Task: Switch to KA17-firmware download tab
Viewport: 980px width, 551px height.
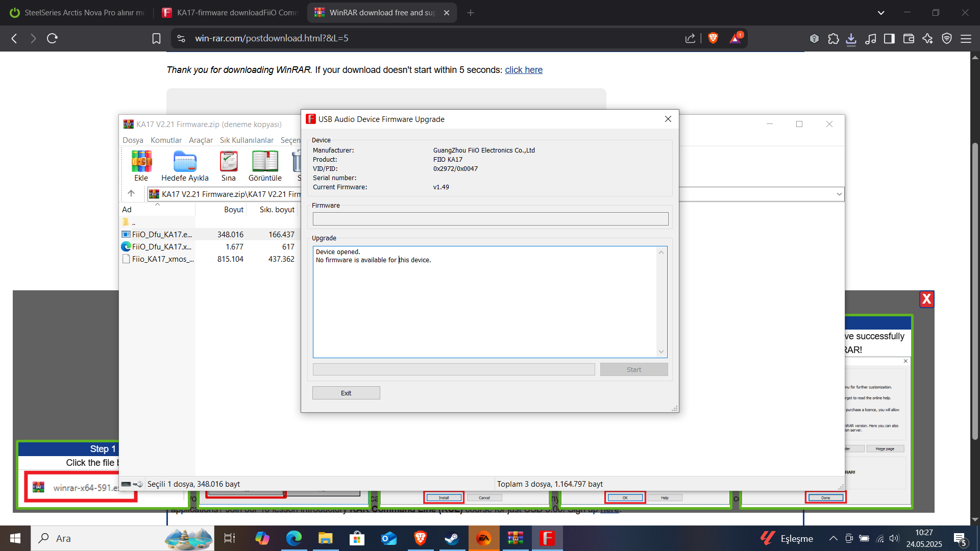Action: (230, 13)
